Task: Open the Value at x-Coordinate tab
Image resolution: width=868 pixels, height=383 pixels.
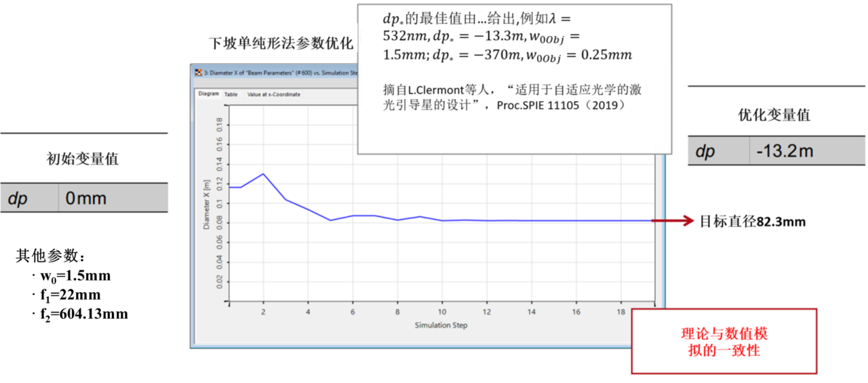Action: 274,94
